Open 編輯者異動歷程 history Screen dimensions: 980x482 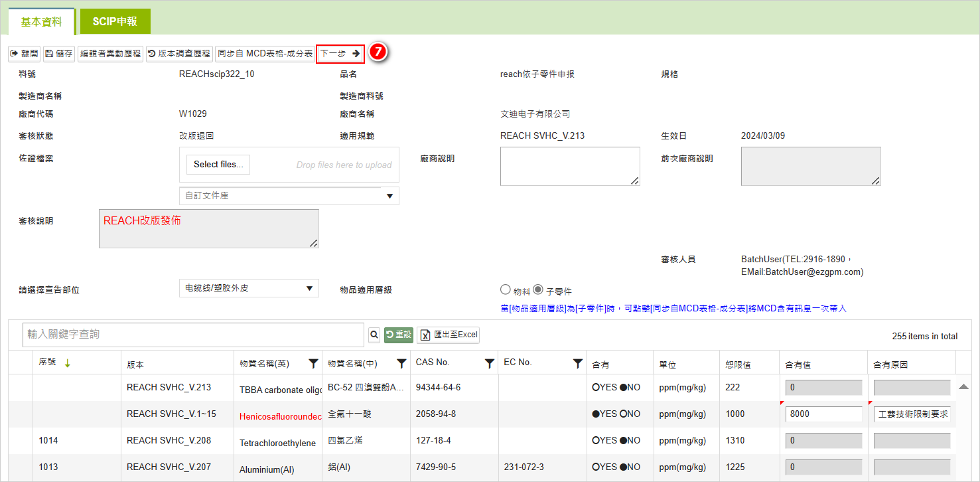click(x=110, y=54)
